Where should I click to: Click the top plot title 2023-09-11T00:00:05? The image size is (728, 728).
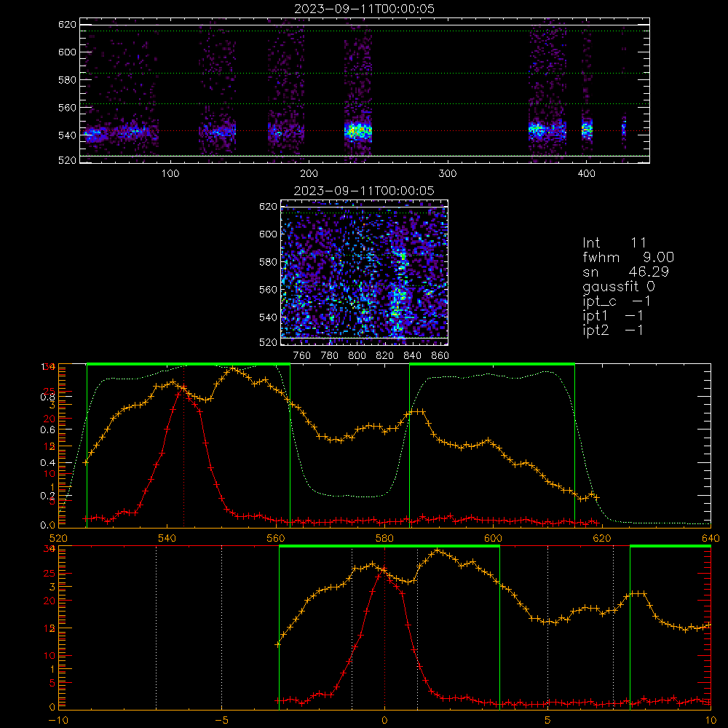tap(365, 9)
